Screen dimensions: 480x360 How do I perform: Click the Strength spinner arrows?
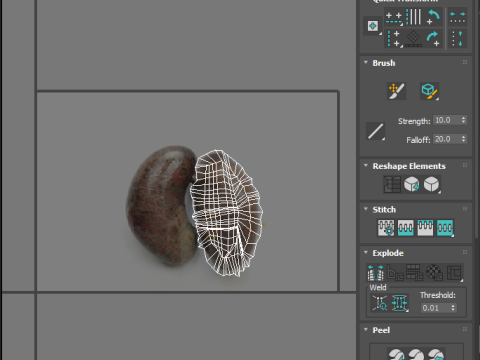pyautogui.click(x=463, y=120)
